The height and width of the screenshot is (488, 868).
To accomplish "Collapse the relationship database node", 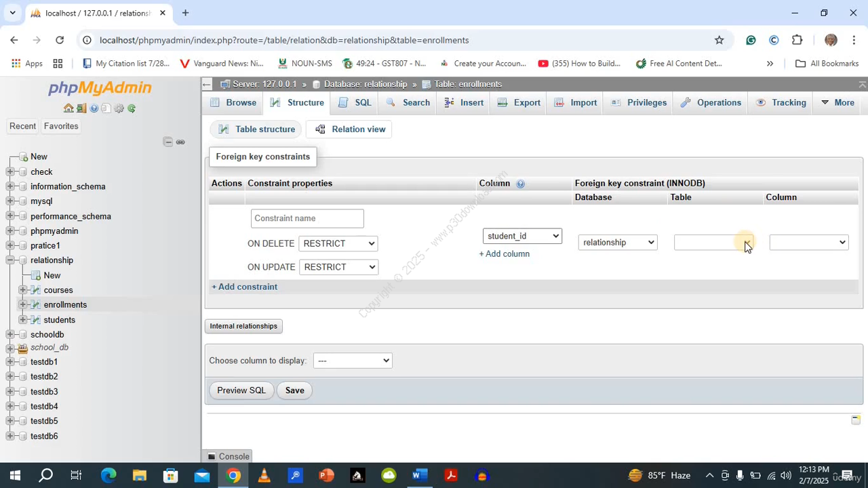I will 10,260.
